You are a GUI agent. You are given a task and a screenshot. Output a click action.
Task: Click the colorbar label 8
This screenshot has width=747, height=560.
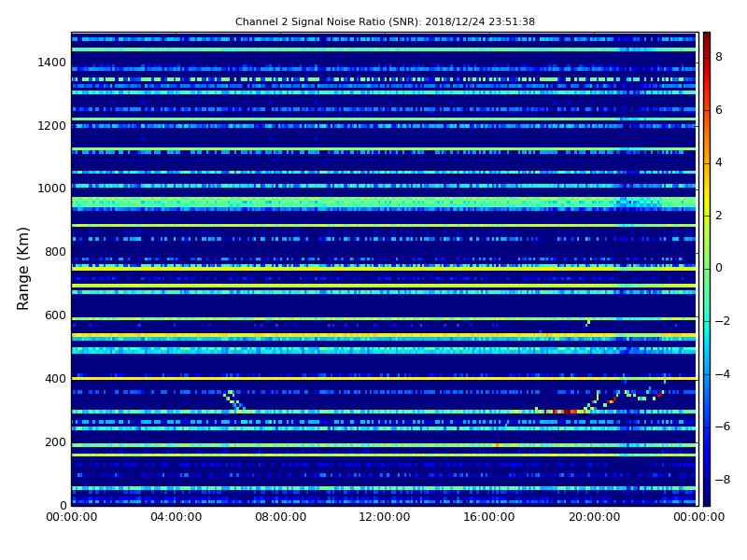(x=719, y=57)
